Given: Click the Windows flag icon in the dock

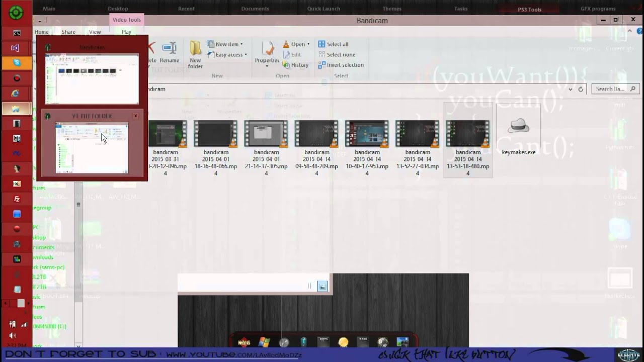Looking at the screenshot, I should (x=264, y=342).
